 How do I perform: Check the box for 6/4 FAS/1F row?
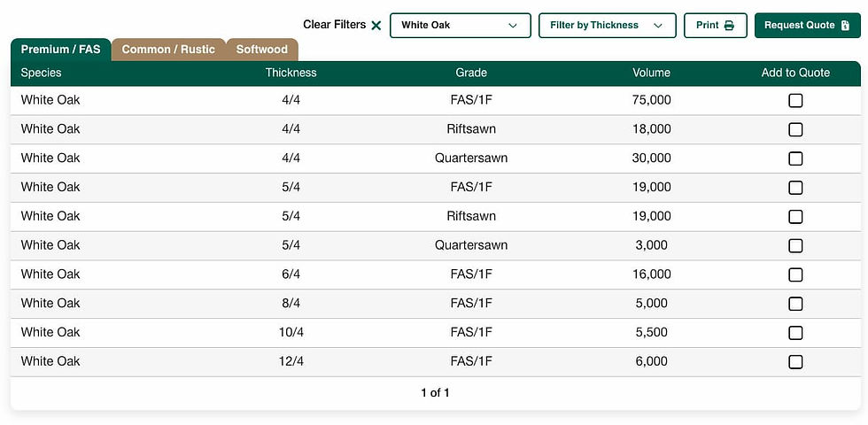(x=795, y=274)
